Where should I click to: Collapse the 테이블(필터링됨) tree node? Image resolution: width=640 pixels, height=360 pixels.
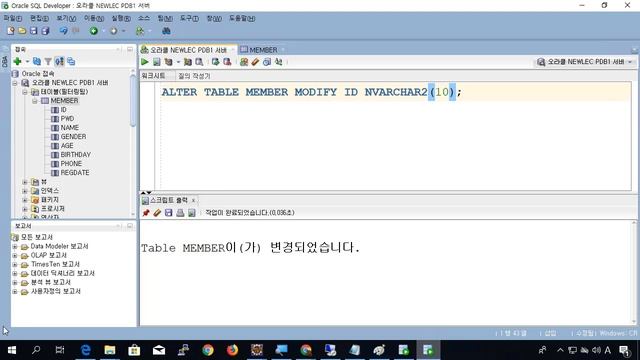pyautogui.click(x=25, y=92)
